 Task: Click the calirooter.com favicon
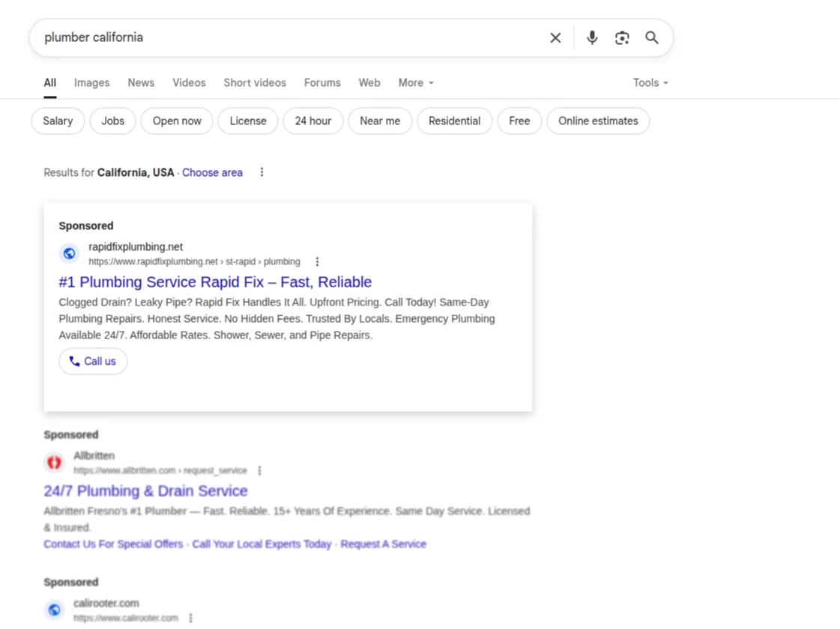pos(54,610)
